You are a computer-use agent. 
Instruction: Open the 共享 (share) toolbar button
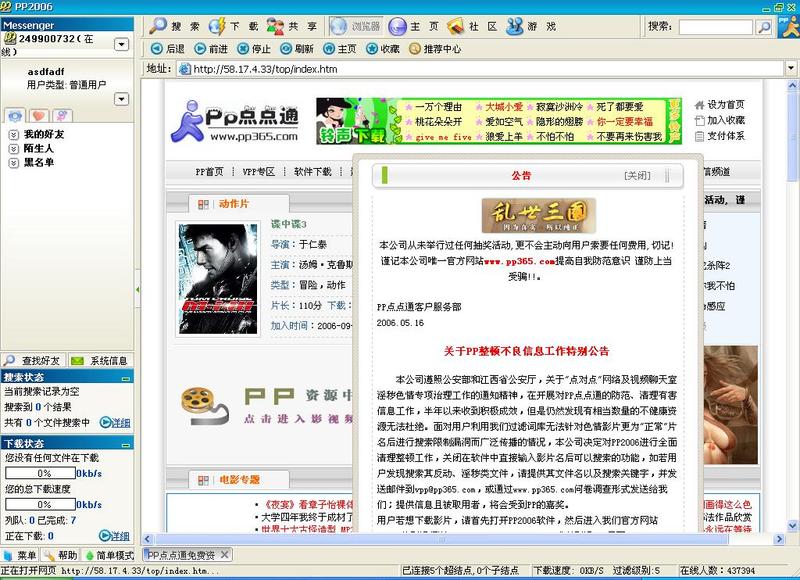pyautogui.click(x=292, y=26)
